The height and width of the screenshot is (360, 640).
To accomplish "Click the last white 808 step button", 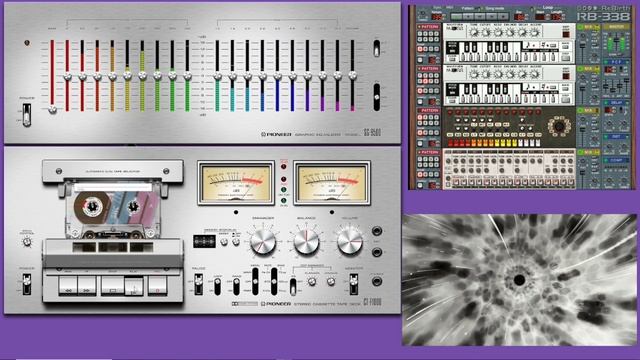I will tap(538, 143).
